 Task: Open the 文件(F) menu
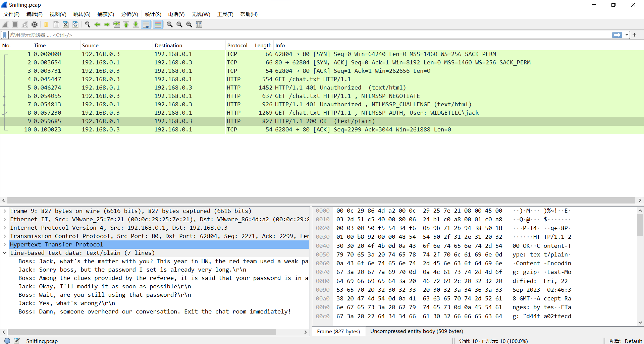(11, 14)
